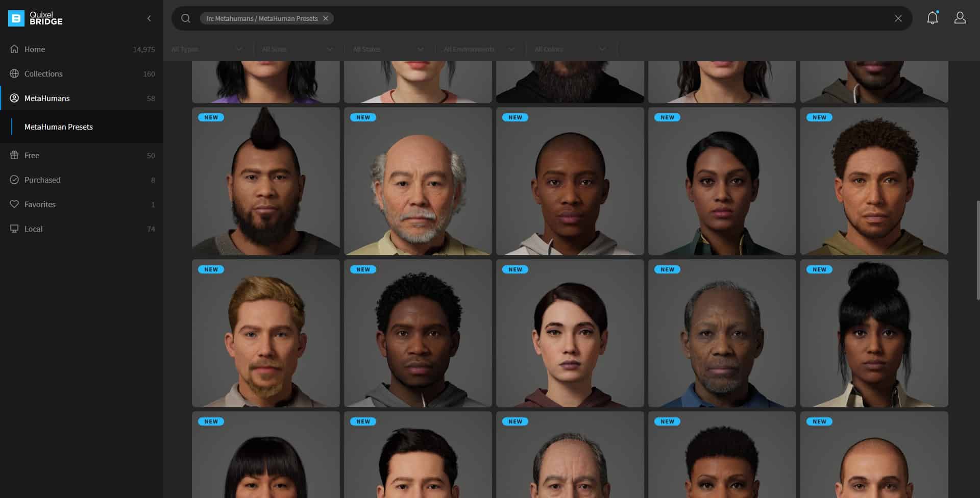The image size is (980, 498).
Task: Select the woman with top bun and bangs
Action: coord(874,333)
